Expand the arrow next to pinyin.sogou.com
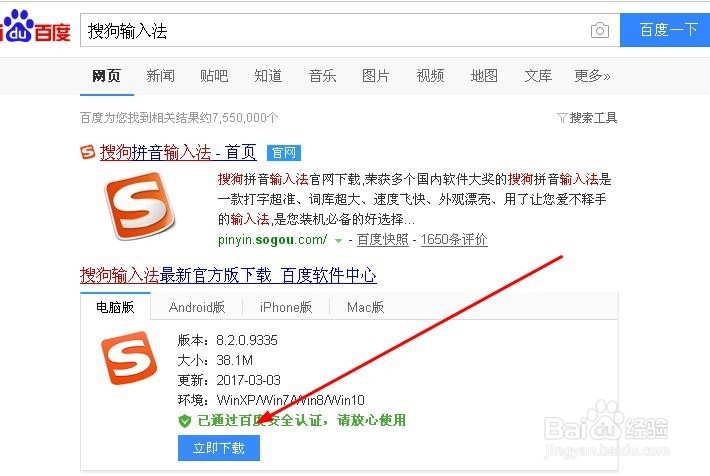The image size is (710, 476). coord(338,240)
